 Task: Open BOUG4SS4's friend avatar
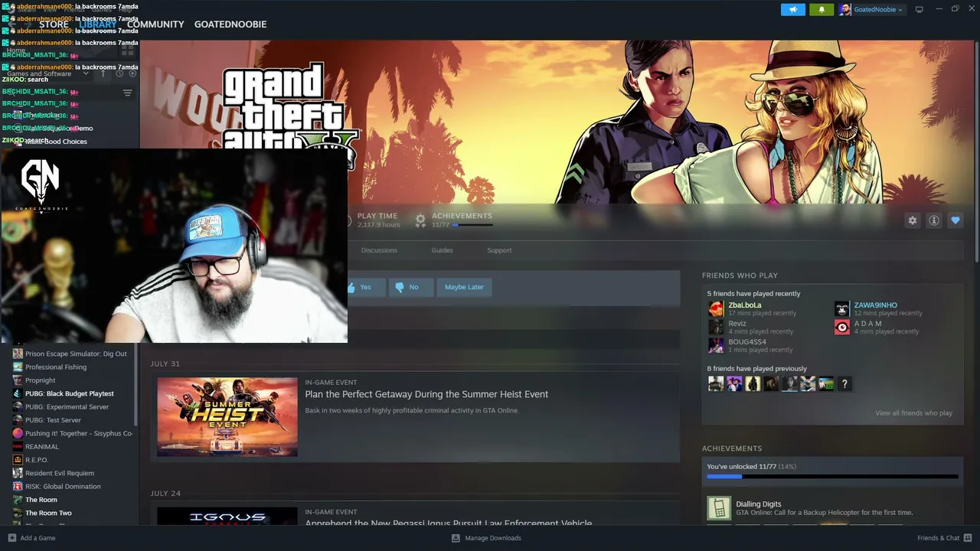pos(716,345)
